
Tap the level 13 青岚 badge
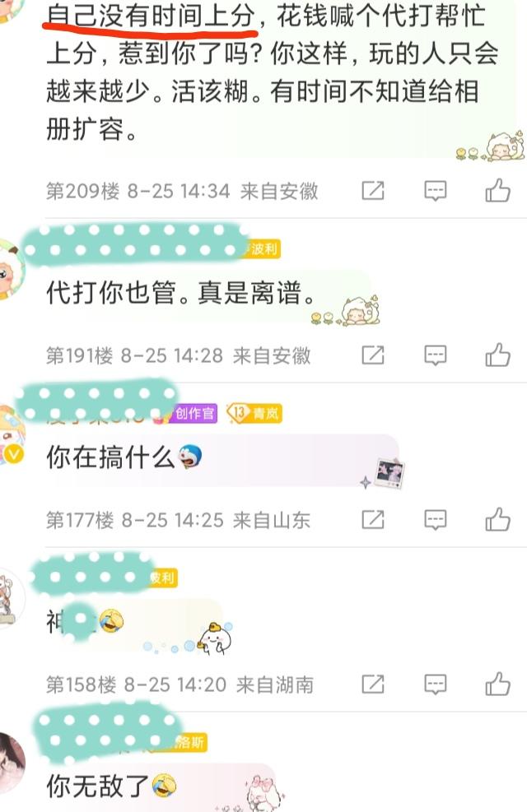click(x=254, y=413)
